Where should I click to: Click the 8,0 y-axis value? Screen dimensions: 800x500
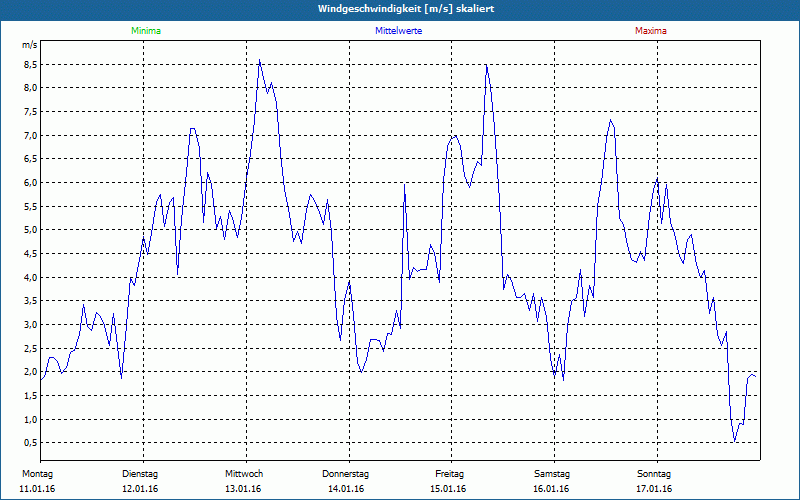[30, 88]
